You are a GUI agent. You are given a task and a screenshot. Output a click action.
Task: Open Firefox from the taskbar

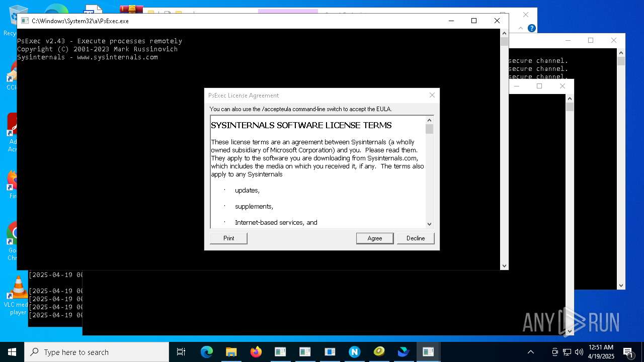pos(256,352)
